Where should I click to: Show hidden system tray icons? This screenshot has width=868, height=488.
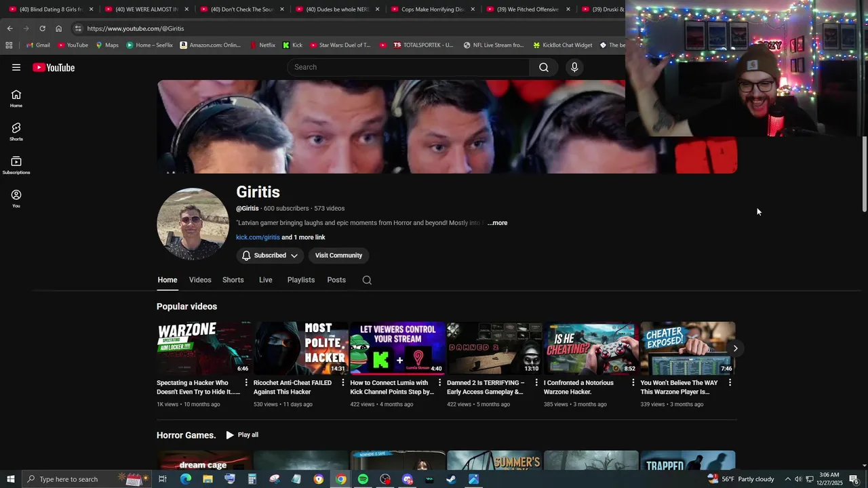(x=787, y=479)
